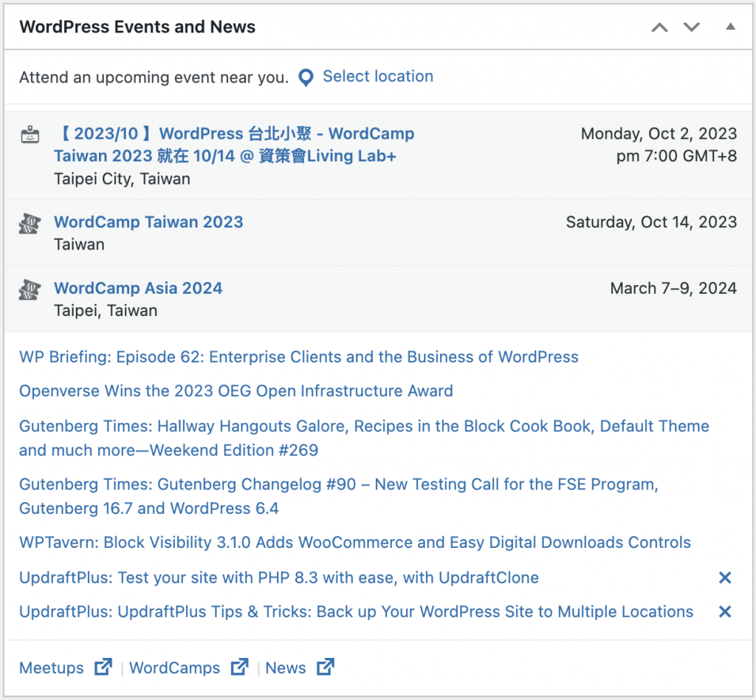Click WordCamp icon next to WordCamp Asia 2024
756x700 pixels.
pos(30,289)
